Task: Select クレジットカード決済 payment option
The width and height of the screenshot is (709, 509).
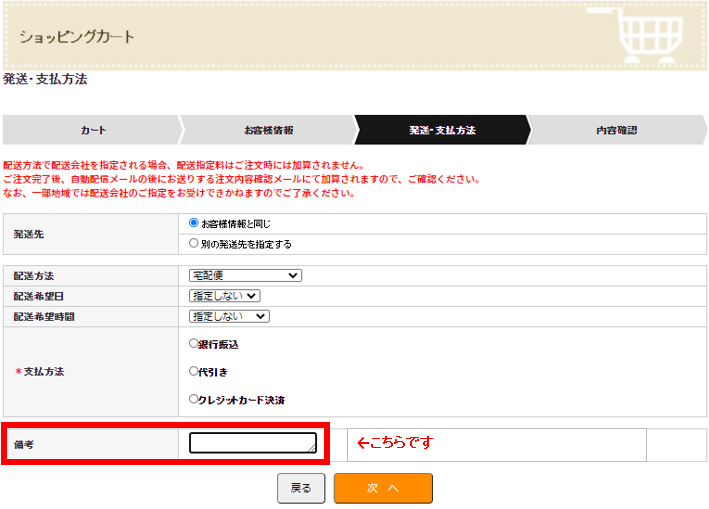Action: pos(194,399)
